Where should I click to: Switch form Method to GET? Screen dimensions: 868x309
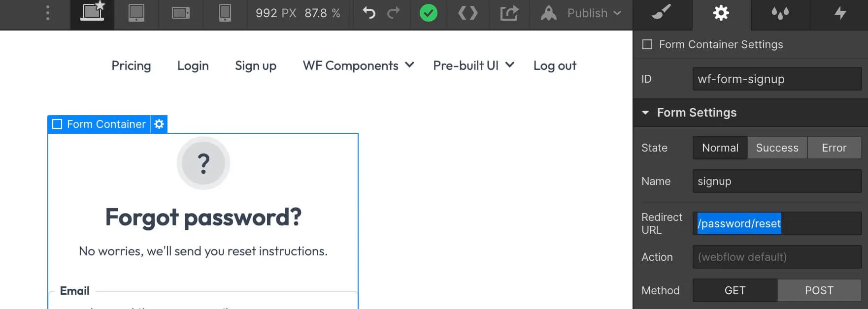735,290
